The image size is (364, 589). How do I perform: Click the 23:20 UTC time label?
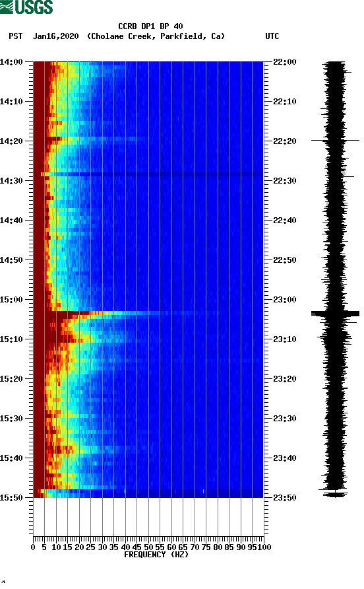[x=285, y=379]
